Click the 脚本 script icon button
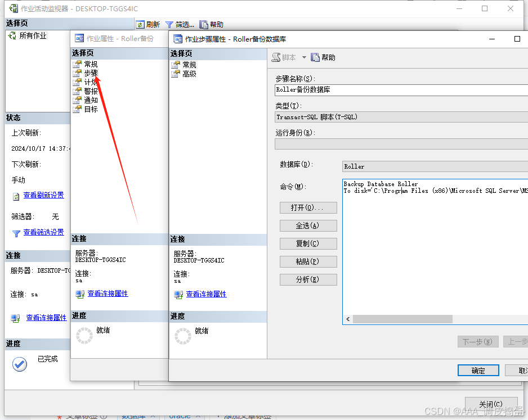528x420 pixels. tap(276, 57)
